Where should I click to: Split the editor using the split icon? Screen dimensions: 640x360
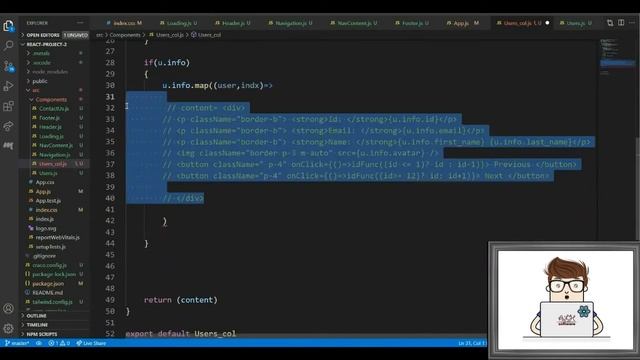pyautogui.click(x=621, y=23)
